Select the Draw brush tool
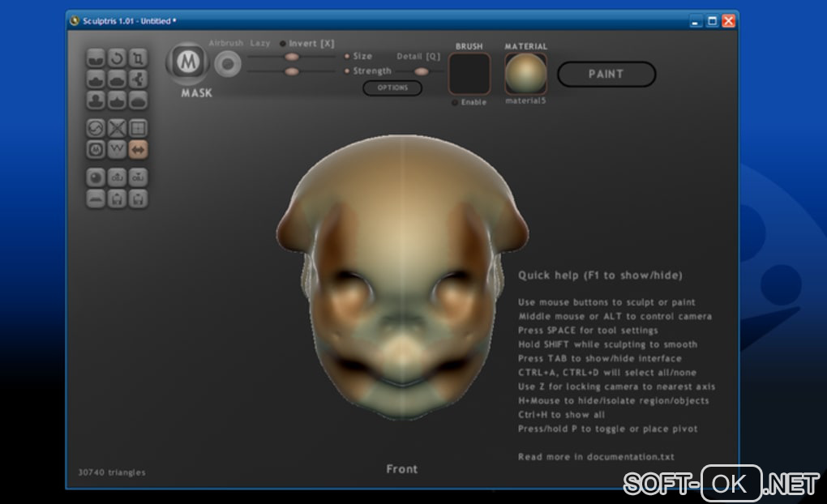Screen dimensions: 827x504 pyautogui.click(x=96, y=79)
